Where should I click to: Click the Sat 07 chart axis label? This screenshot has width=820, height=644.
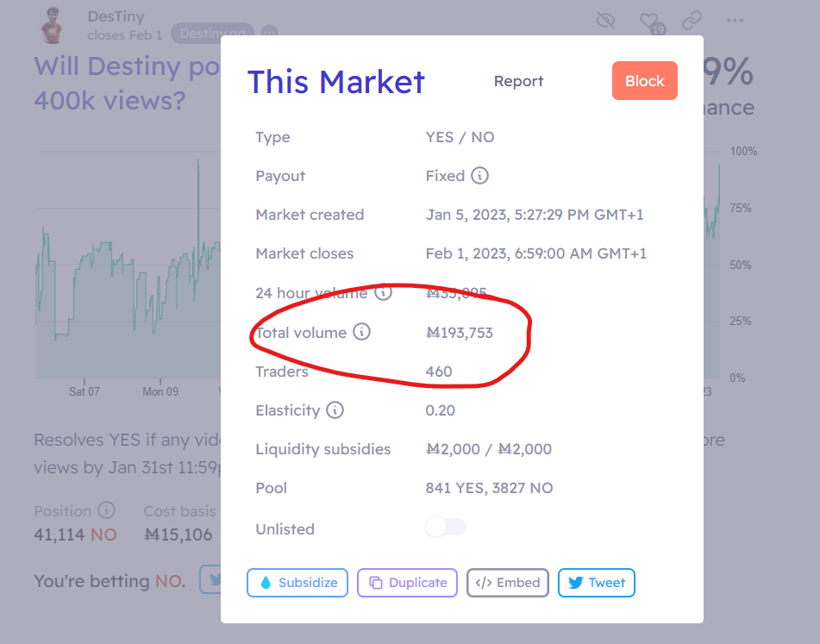85,391
